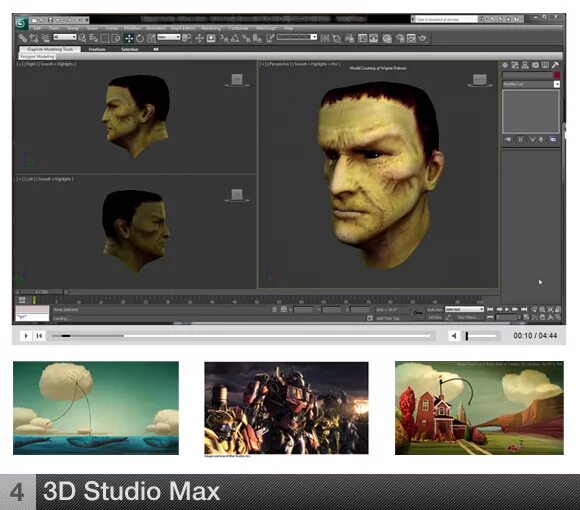Click the red object color swatch
Image resolution: width=580 pixels, height=510 pixels.
pyautogui.click(x=557, y=75)
